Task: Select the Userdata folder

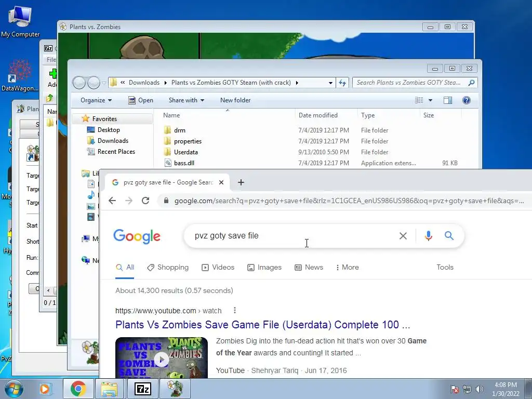Action: pos(185,152)
